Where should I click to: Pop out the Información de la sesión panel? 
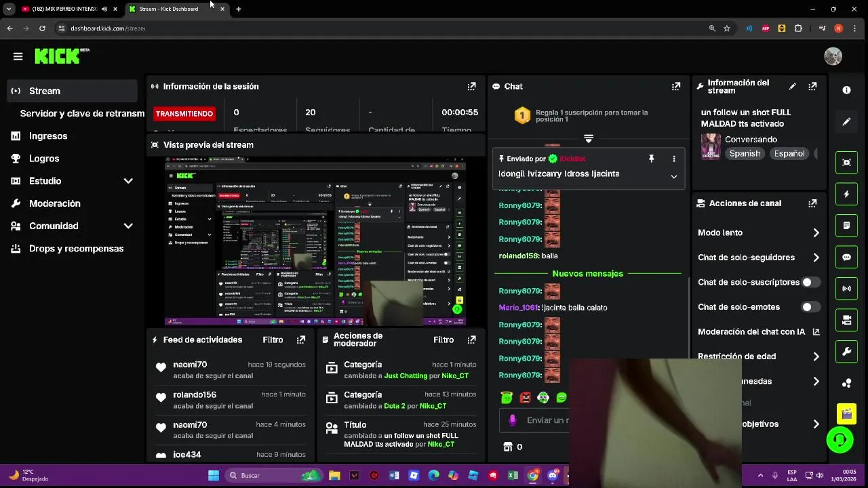point(471,86)
